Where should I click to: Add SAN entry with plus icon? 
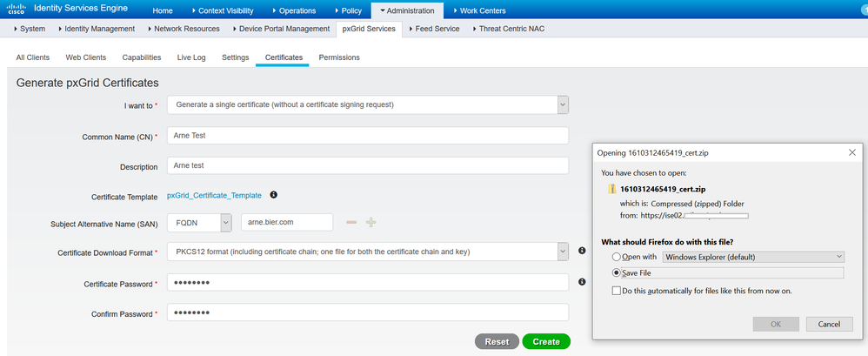coord(371,222)
